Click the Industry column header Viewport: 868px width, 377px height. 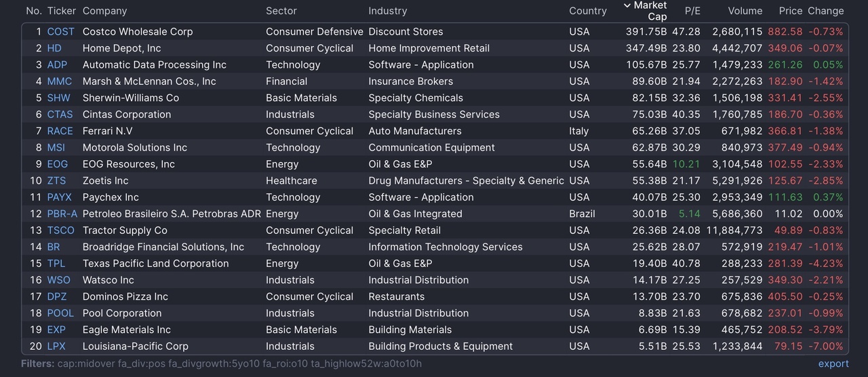388,11
